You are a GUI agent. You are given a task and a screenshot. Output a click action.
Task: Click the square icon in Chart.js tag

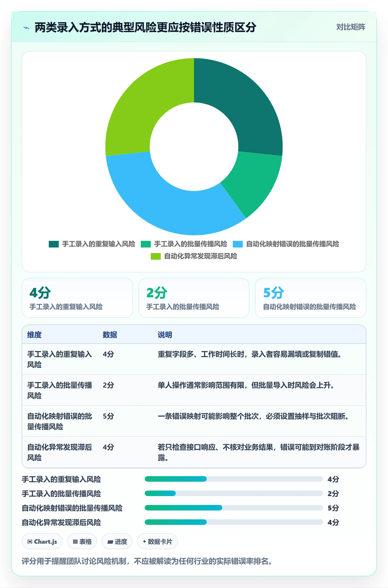[30, 542]
